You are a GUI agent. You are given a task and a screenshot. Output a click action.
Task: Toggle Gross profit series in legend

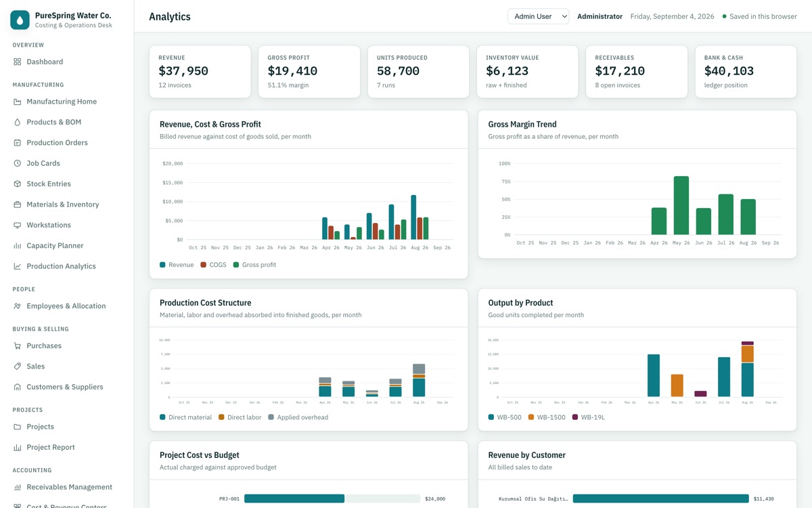(254, 265)
